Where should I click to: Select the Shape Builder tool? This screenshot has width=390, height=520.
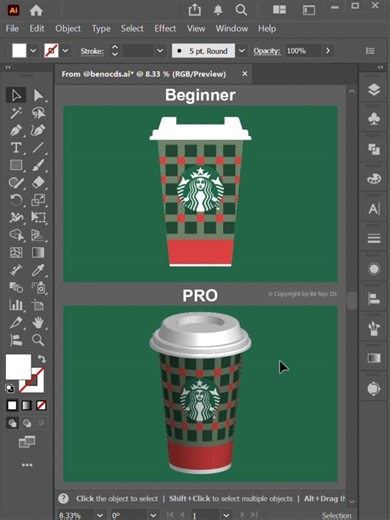pos(16,235)
